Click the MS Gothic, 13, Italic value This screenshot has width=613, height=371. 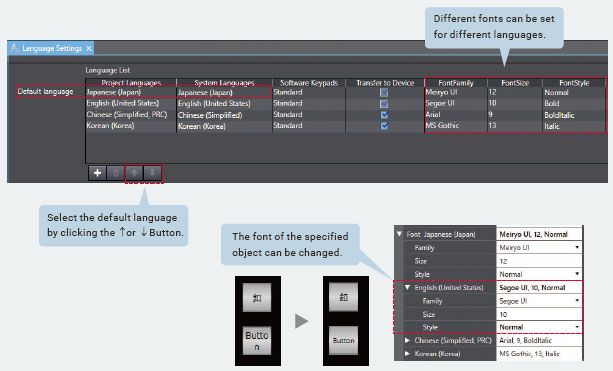[539, 354]
